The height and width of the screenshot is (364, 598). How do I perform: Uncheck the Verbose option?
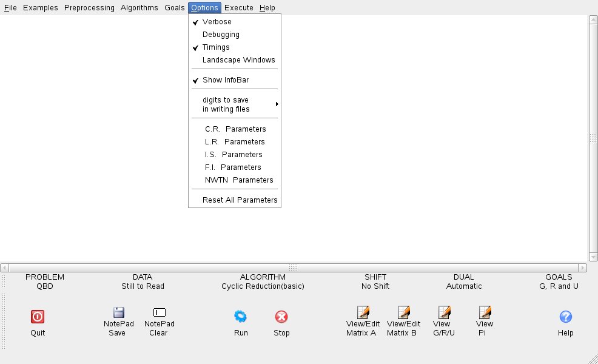[217, 22]
